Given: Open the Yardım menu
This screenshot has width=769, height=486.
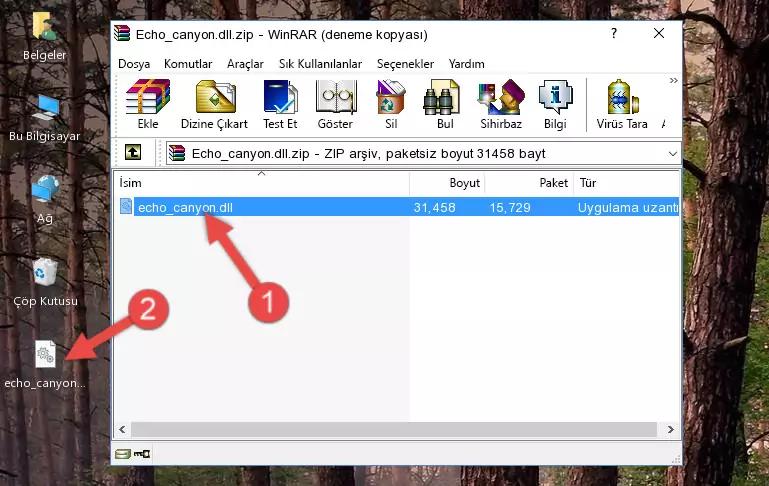Looking at the screenshot, I should click(x=466, y=64).
